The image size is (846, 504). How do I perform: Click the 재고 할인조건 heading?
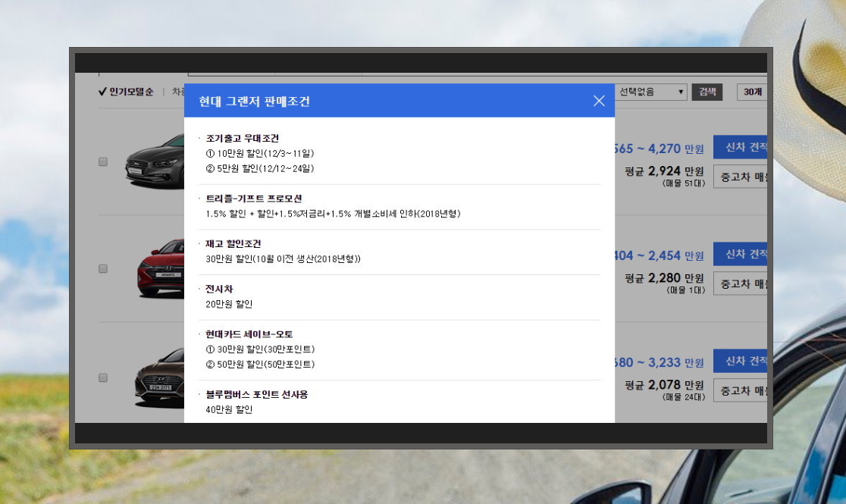[x=233, y=244]
